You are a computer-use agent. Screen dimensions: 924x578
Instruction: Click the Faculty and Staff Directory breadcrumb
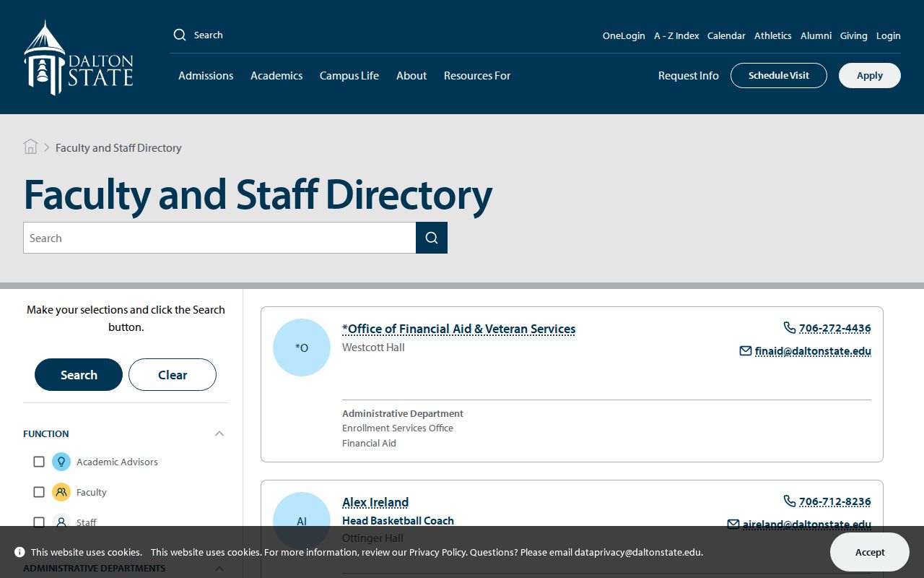(118, 147)
